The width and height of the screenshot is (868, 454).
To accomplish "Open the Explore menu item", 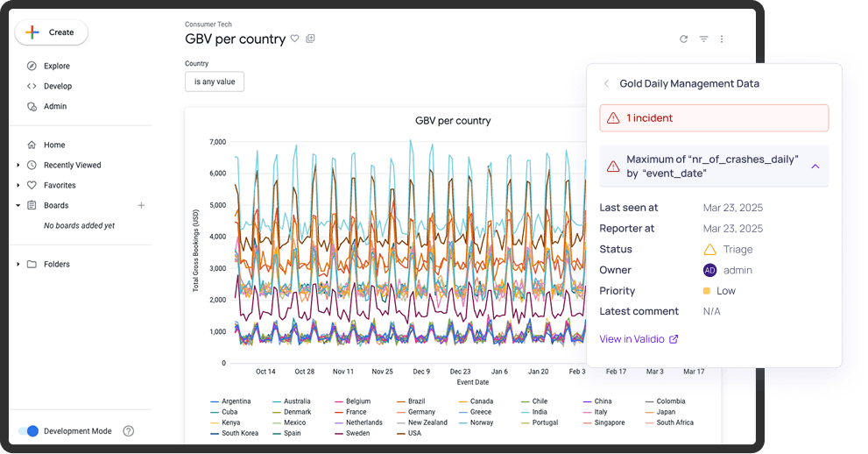I will pos(56,66).
